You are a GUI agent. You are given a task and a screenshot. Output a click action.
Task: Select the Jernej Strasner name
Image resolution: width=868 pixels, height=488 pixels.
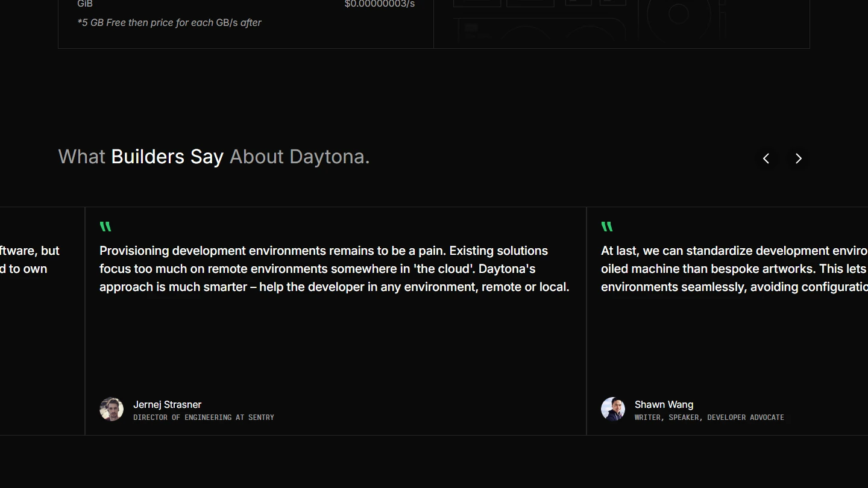tap(167, 404)
